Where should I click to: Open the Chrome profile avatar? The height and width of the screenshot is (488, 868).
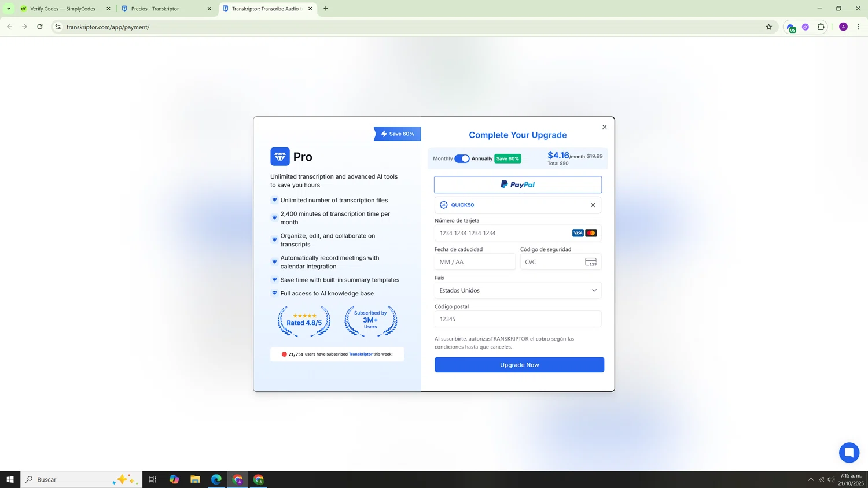coord(843,27)
